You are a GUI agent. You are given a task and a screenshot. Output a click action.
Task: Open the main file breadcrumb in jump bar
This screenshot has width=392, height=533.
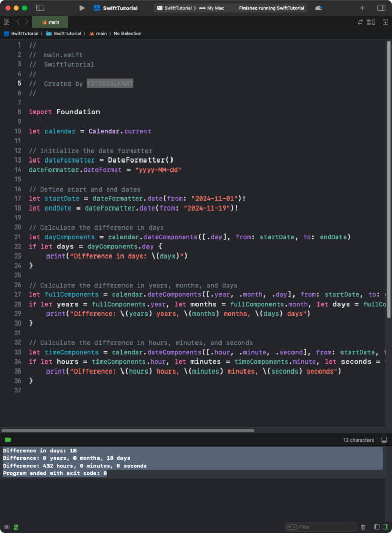(98, 33)
